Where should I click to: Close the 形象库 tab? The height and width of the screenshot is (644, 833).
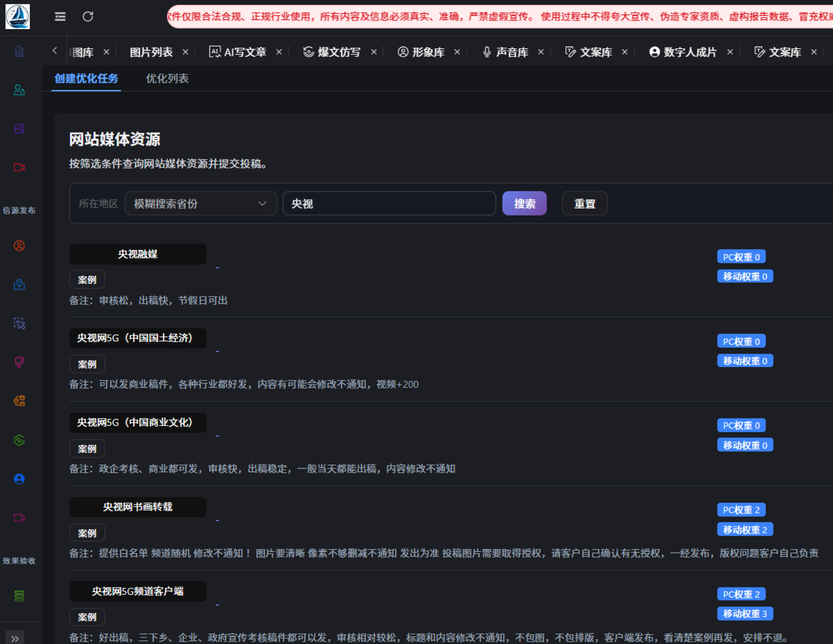coord(457,52)
